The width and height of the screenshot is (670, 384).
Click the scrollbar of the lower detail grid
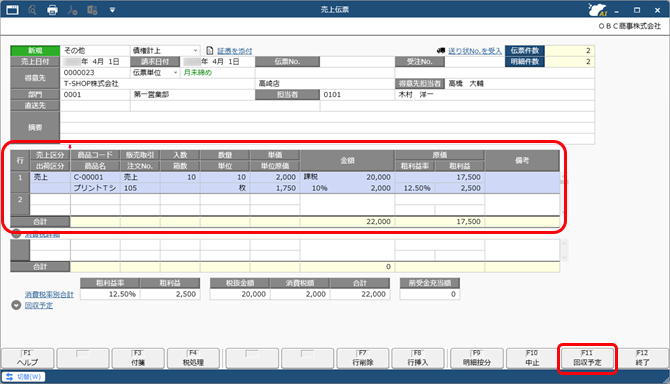pos(564,250)
